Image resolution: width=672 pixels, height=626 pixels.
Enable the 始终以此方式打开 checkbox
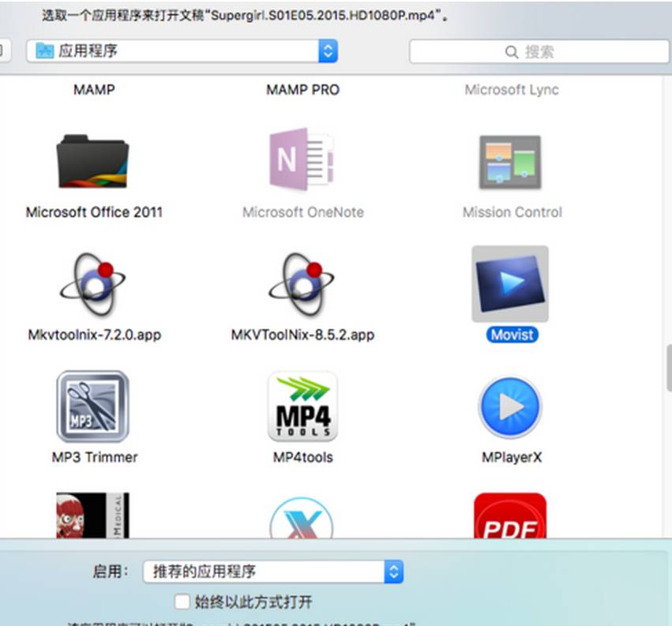(182, 602)
